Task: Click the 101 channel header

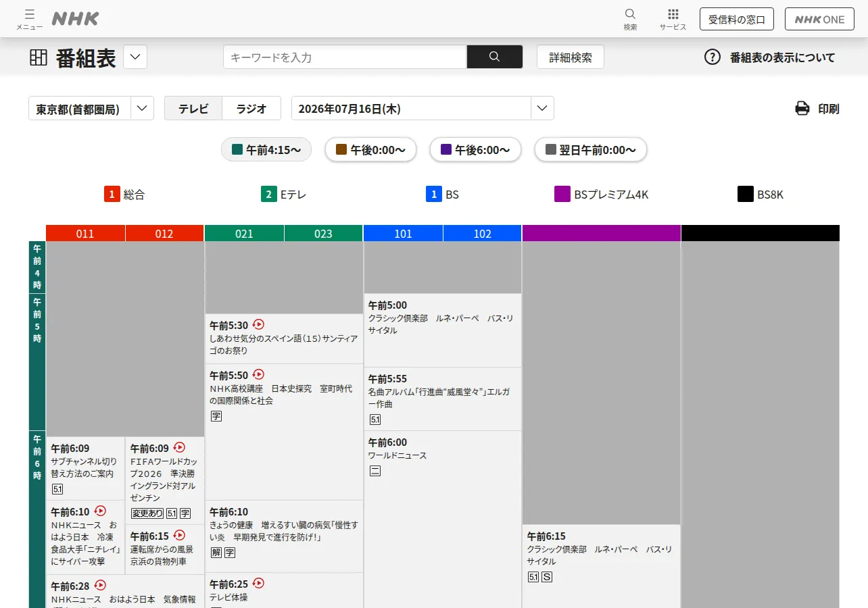Action: pos(403,233)
